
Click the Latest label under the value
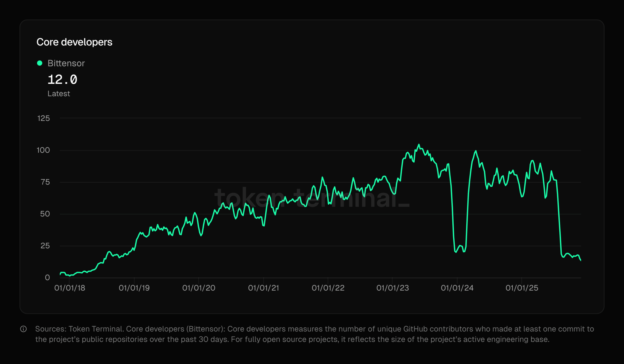click(x=59, y=94)
